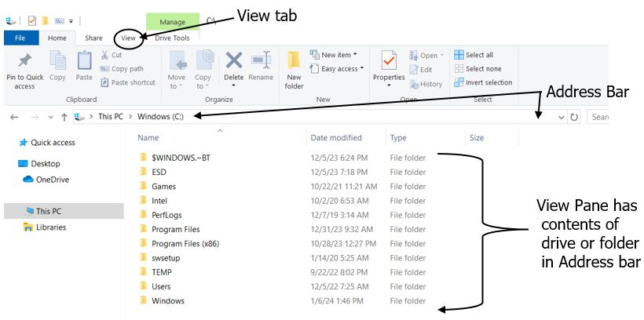Refresh the address bar location

click(x=575, y=117)
